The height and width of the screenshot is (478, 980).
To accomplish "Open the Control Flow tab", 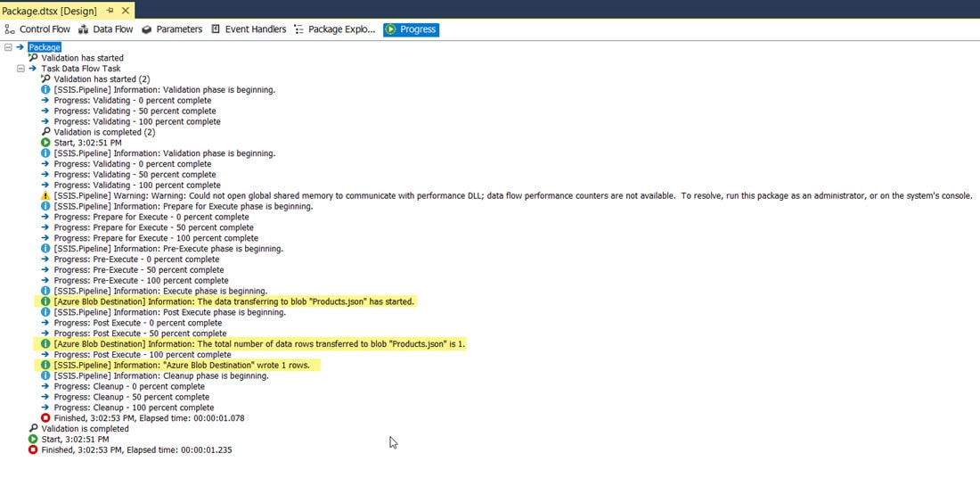I will point(37,29).
